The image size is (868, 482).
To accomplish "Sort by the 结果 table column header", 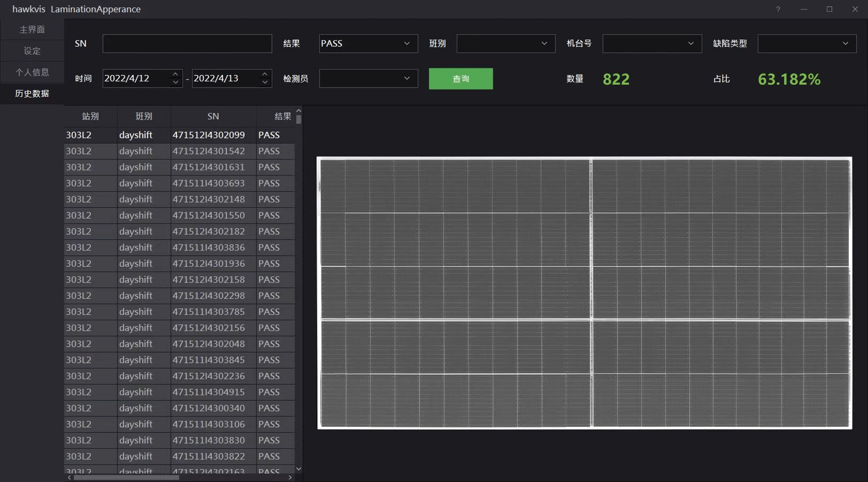I will coord(276,116).
